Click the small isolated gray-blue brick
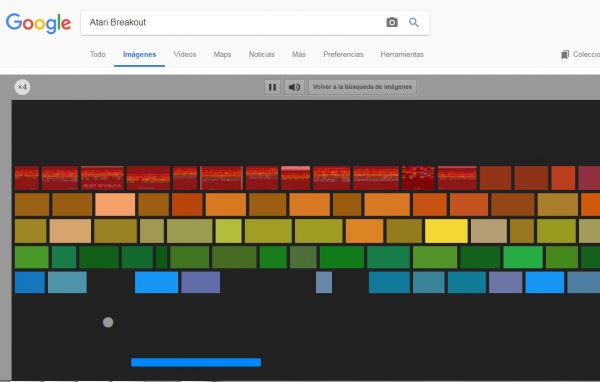The image size is (600, 382). click(324, 282)
